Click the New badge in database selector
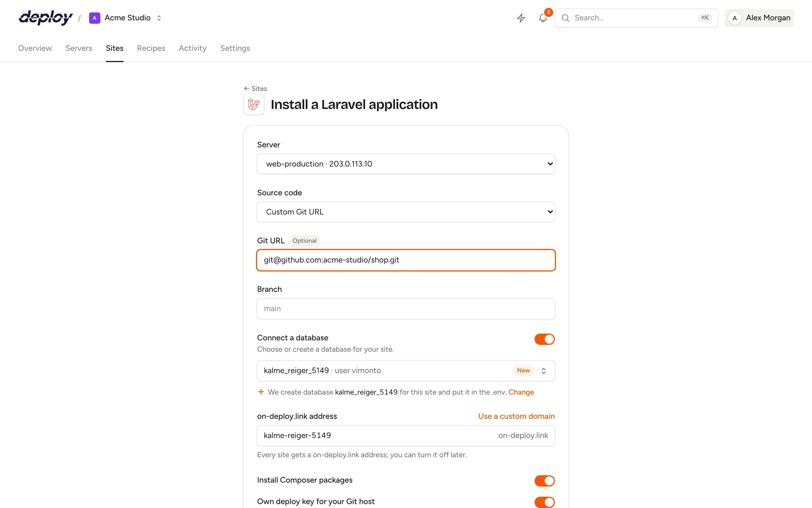Screen dimensions: 812x508 523,371
